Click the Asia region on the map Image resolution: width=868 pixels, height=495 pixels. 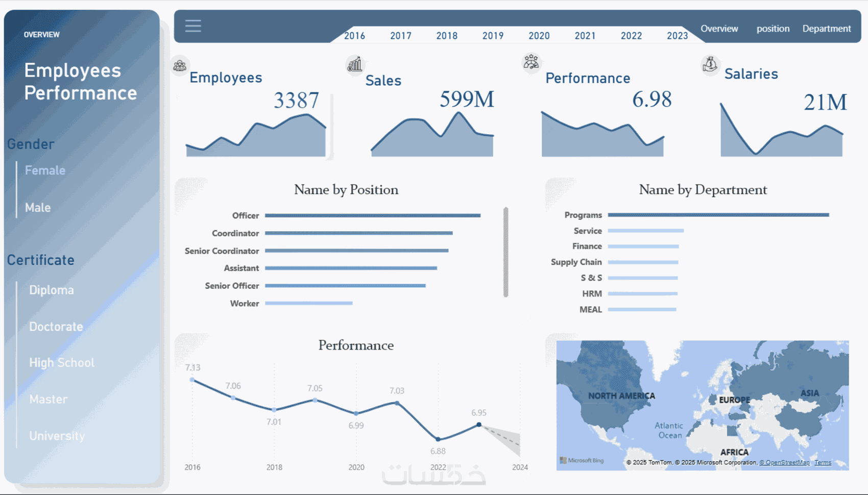(810, 393)
